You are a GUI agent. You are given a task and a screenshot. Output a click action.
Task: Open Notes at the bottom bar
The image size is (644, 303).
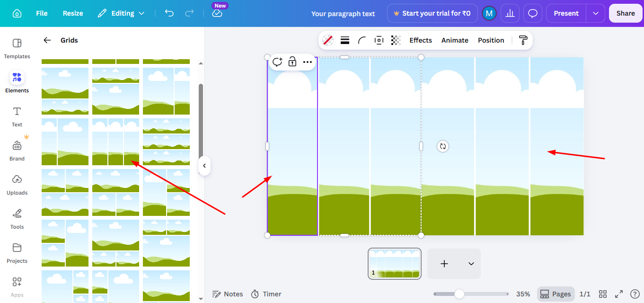point(228,294)
